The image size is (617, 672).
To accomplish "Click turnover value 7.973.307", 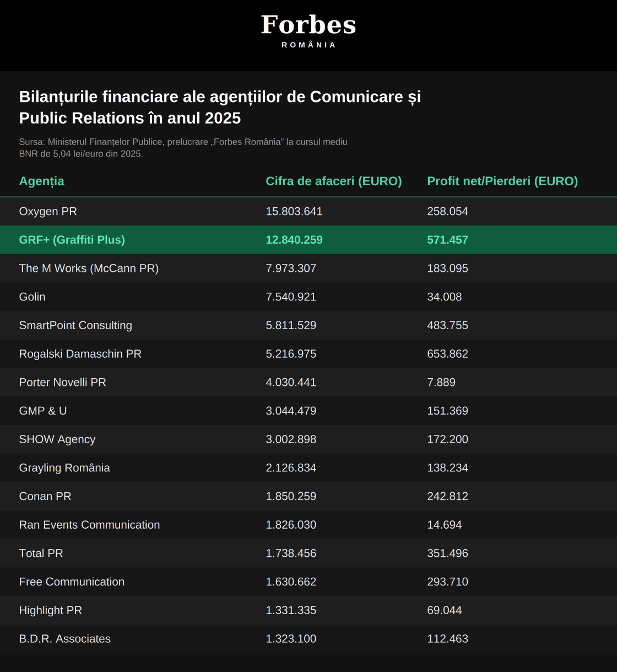I will pyautogui.click(x=291, y=268).
